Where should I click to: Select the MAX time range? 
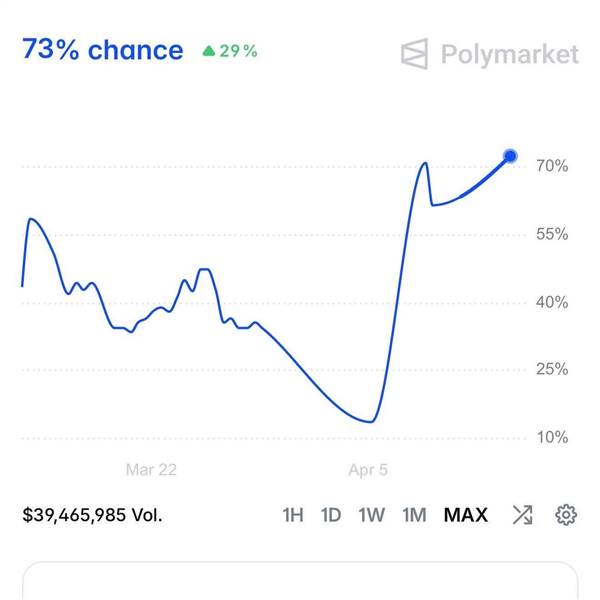pos(466,515)
